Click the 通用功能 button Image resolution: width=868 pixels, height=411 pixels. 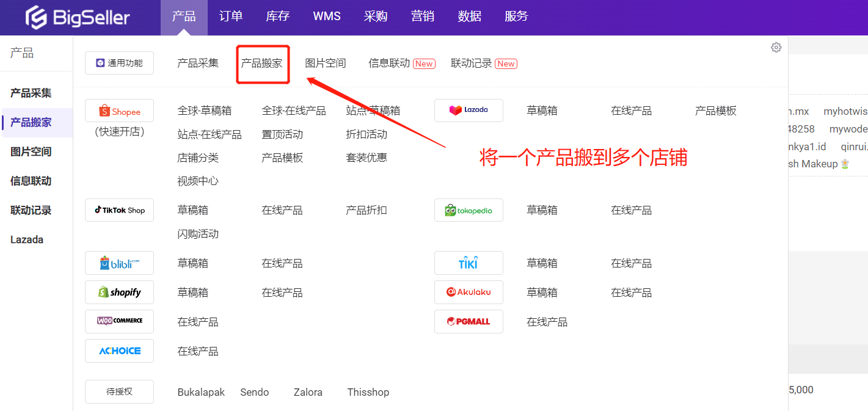click(119, 62)
